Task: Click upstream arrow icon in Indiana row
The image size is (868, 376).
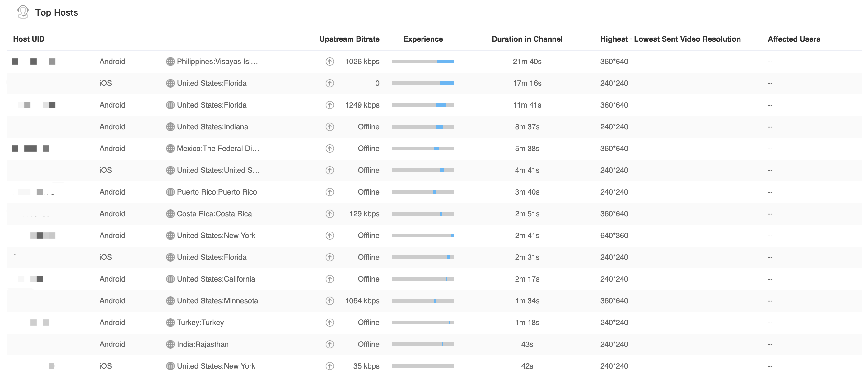Action: pyautogui.click(x=329, y=127)
